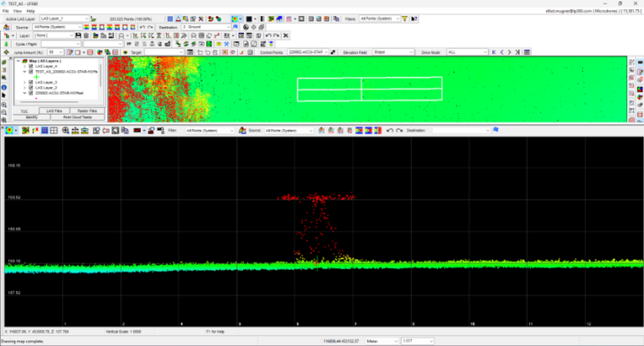The height and width of the screenshot is (346, 644).
Task: Click profile toolbar blue grid icon
Action: click(44, 131)
